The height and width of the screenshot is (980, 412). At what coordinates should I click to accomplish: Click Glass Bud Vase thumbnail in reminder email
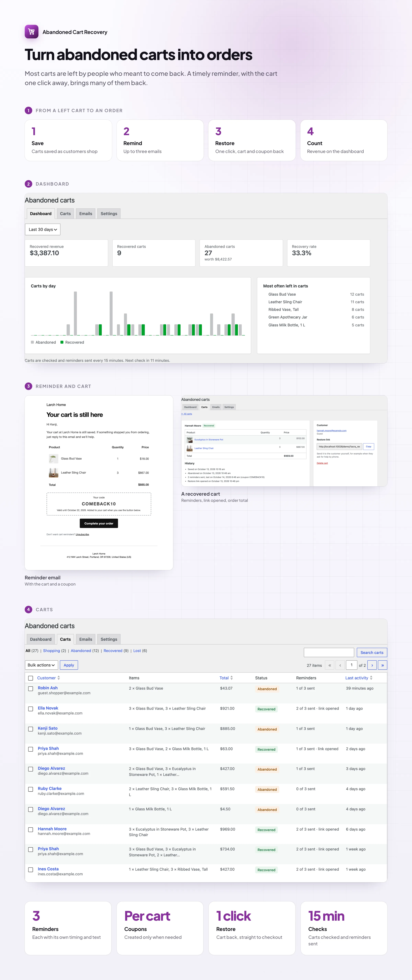[53, 458]
